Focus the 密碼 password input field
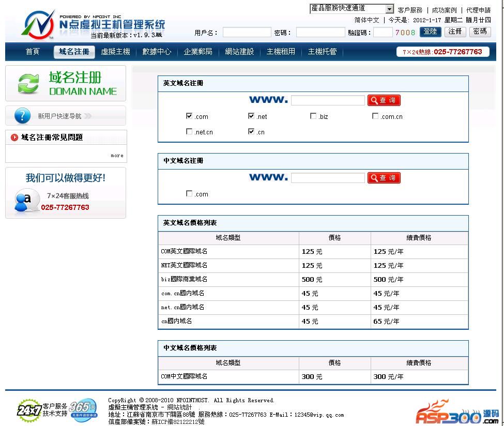The height and width of the screenshot is (426, 504). coord(320,33)
